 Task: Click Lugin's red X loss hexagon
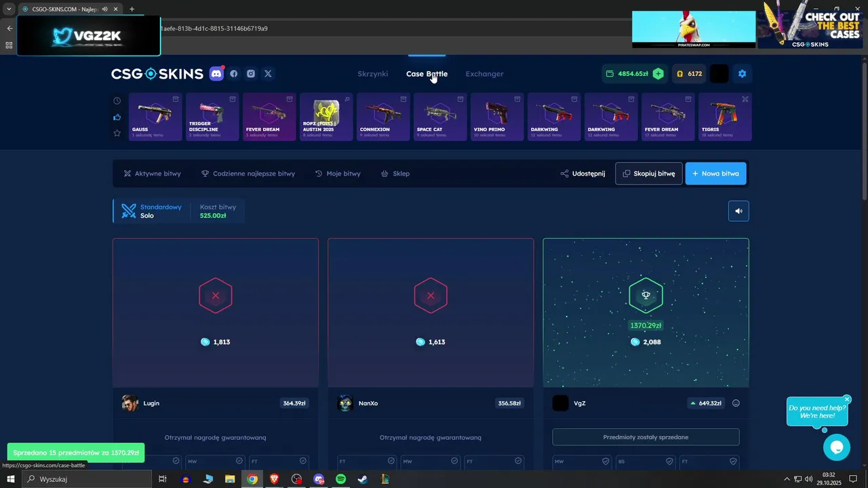pos(216,296)
